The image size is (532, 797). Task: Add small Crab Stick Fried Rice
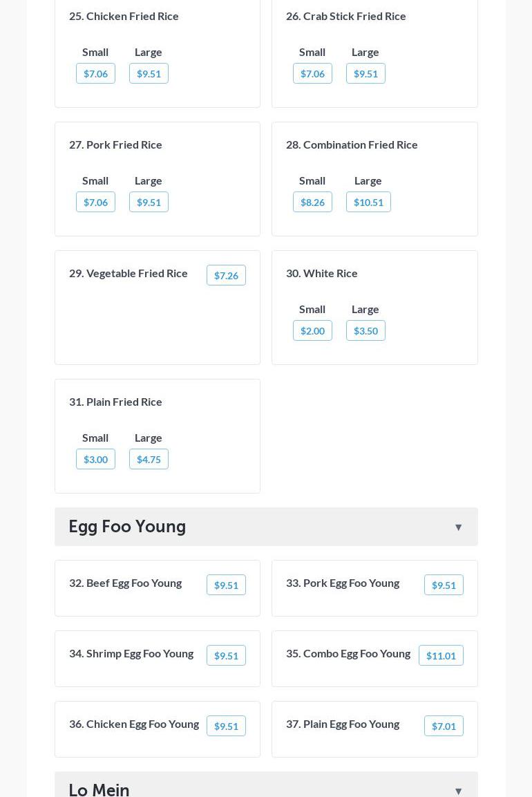click(312, 74)
